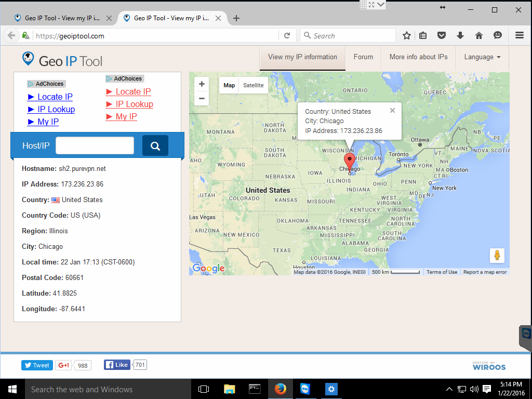Click the volume speaker tray icon
Viewport: 532px width, 399px height.
[x=474, y=389]
